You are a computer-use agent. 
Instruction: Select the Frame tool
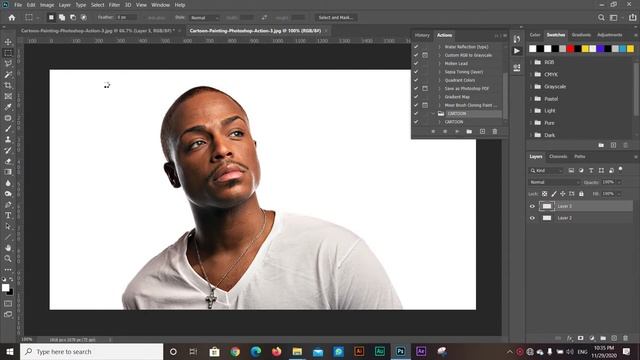[8, 96]
